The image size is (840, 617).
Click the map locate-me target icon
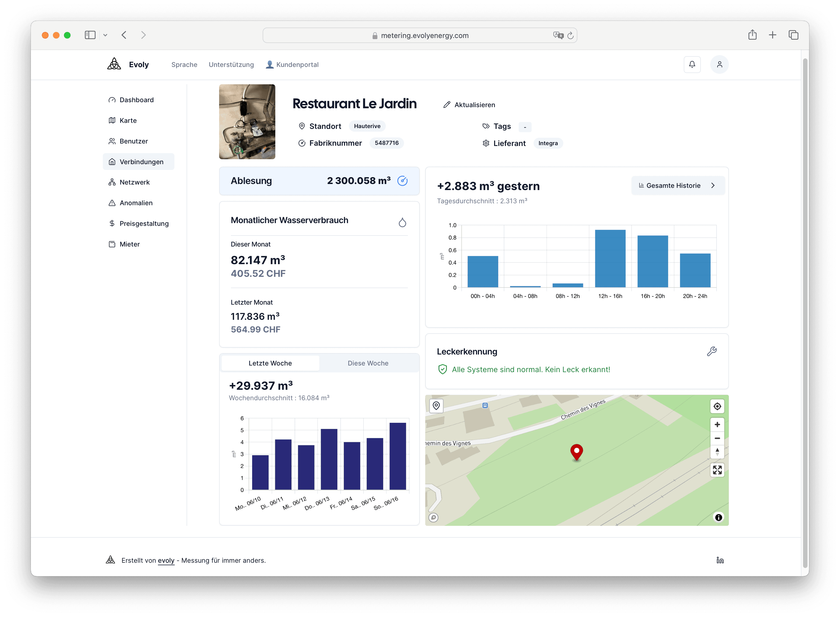(x=717, y=406)
